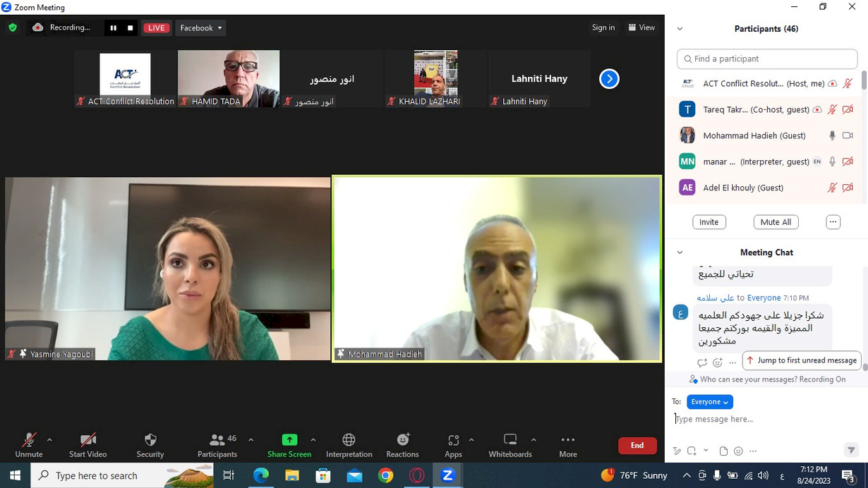Open emoji picker in chat box
The image size is (868, 488).
click(738, 451)
